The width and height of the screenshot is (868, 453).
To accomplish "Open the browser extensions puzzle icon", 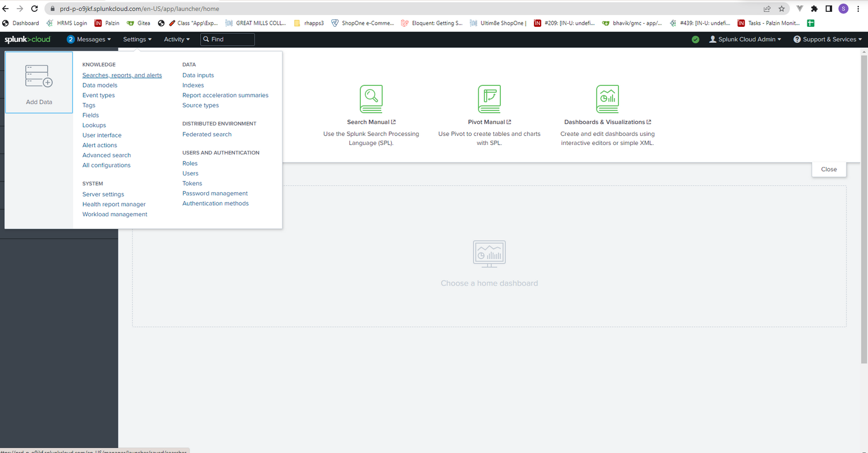I will 814,9.
